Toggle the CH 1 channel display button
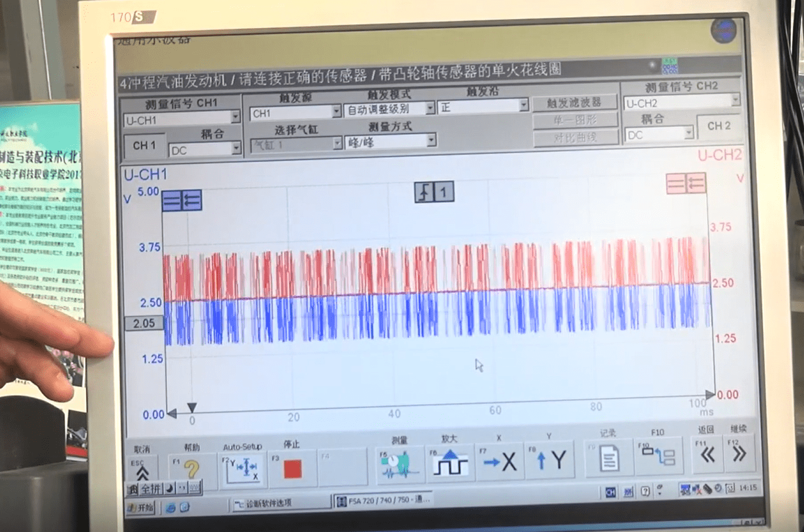This screenshot has height=532, width=804. (144, 145)
